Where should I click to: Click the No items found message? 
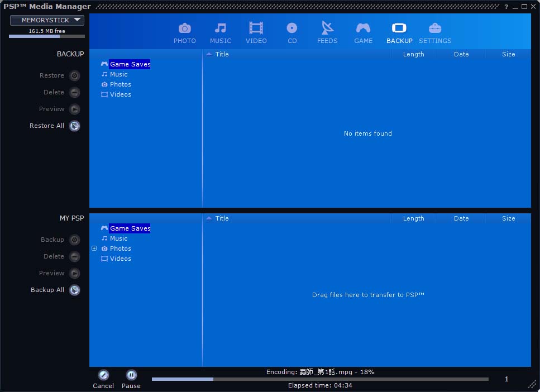(367, 133)
